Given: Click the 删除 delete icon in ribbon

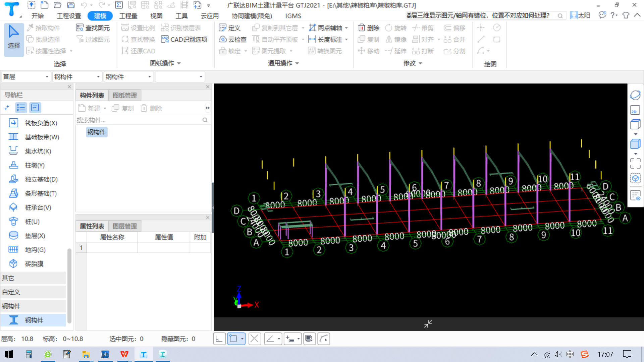Looking at the screenshot, I should [x=369, y=28].
